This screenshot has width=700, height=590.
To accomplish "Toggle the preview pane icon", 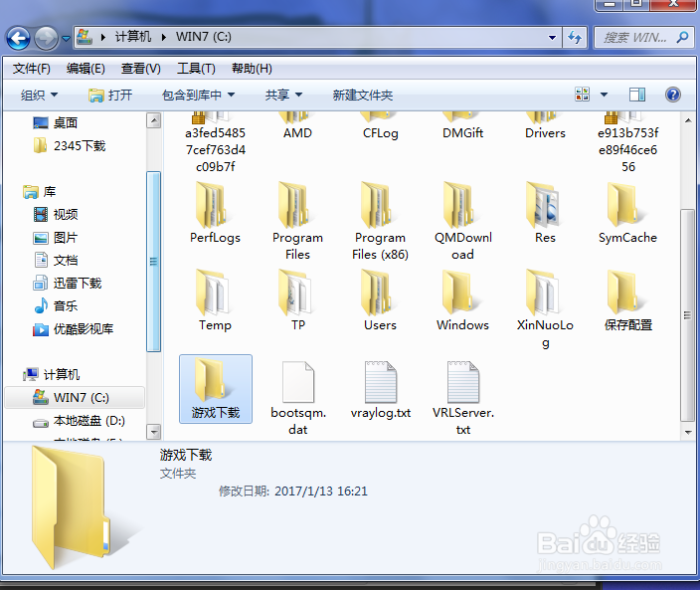I will 637,95.
